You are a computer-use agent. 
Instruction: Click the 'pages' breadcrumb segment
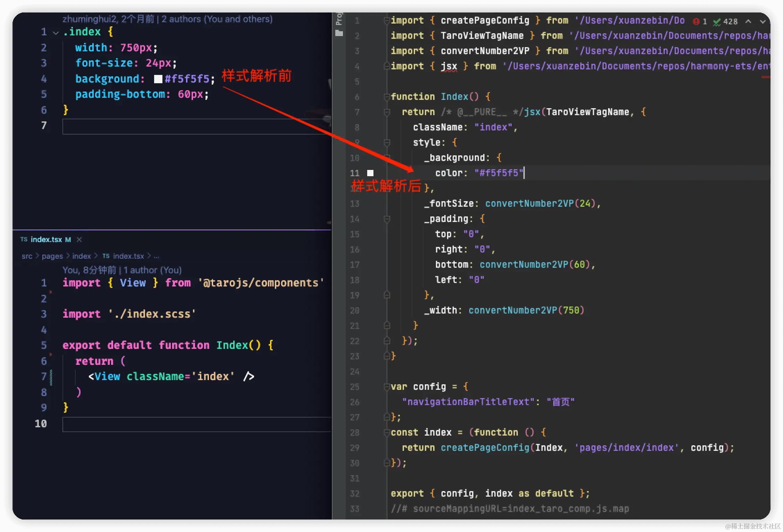tap(52, 256)
